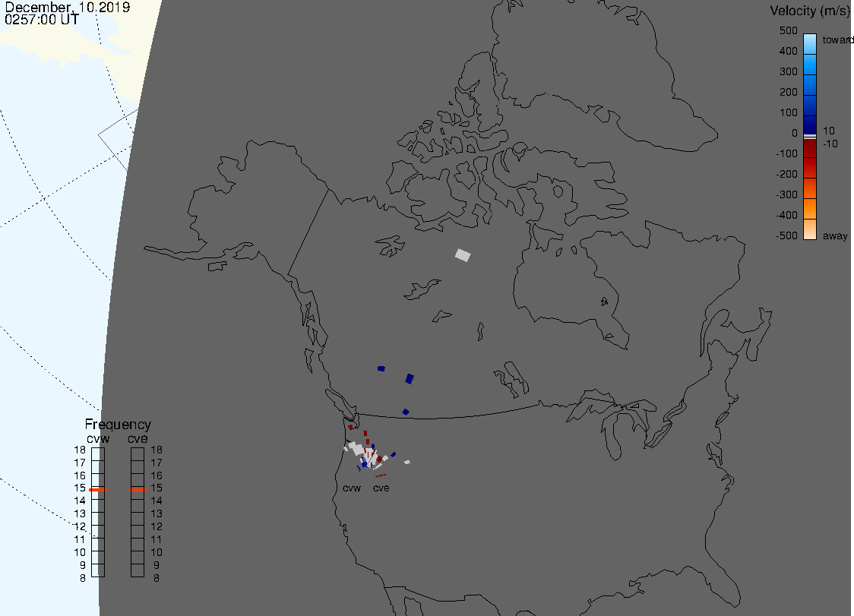Screen dimensions: 854x616
Task: Click the cve radar label on the map
Action: coord(381,488)
